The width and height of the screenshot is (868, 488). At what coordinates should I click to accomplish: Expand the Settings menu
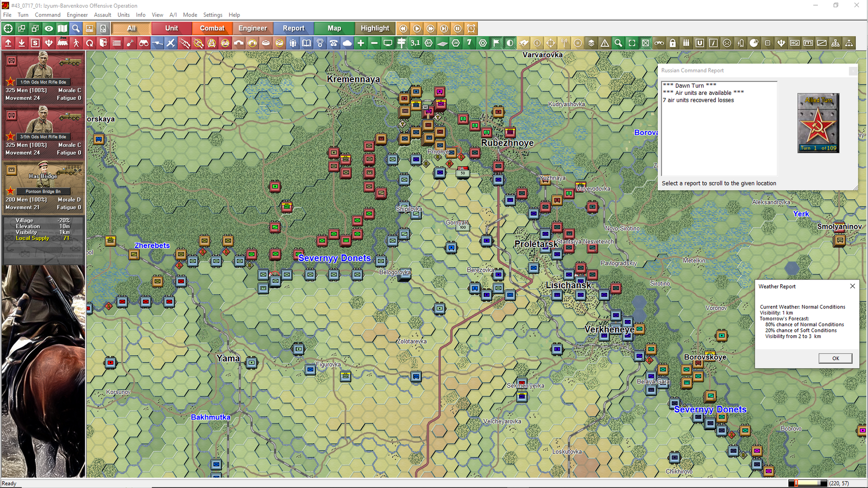click(x=213, y=15)
